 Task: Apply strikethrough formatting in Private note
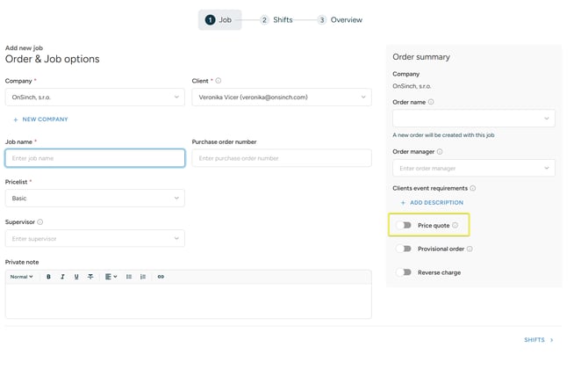pyautogui.click(x=90, y=277)
